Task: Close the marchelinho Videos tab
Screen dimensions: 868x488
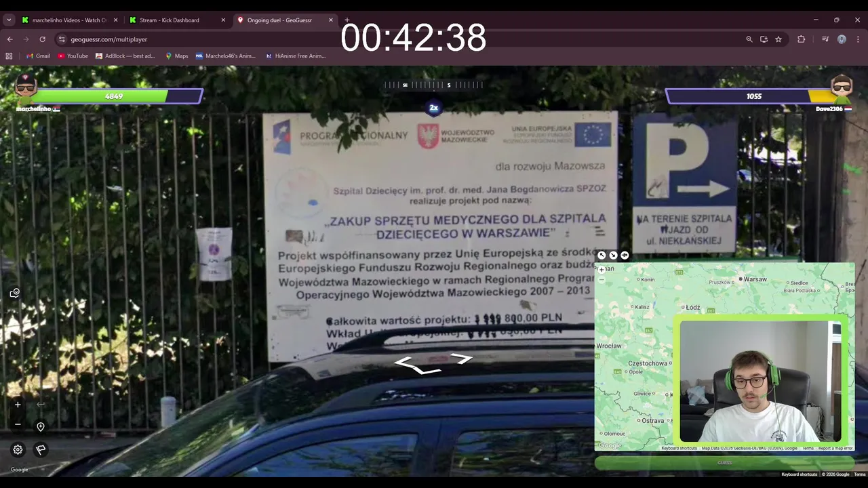Action: (116, 20)
